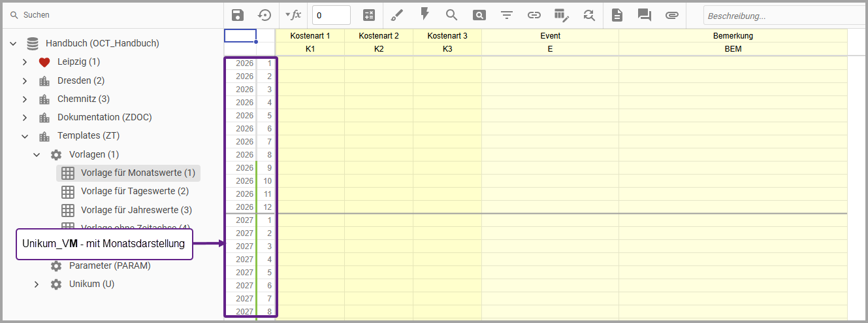Click the row header for 2026 month 12
Image resolution: width=868 pixels, height=323 pixels.
pos(250,207)
